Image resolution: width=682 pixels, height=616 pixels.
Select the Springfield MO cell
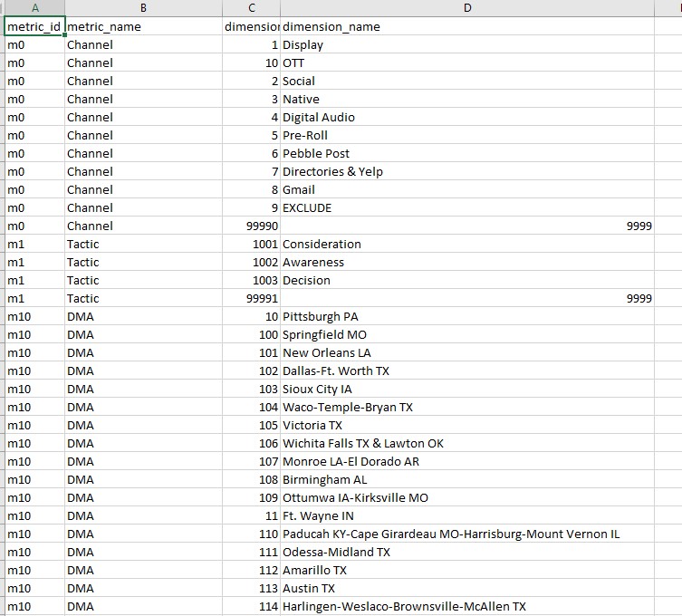click(x=467, y=335)
